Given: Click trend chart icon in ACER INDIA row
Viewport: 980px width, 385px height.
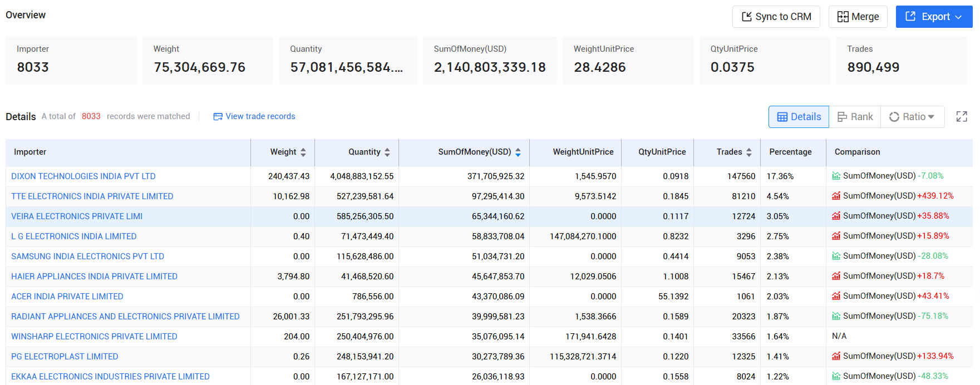Looking at the screenshot, I should 836,296.
